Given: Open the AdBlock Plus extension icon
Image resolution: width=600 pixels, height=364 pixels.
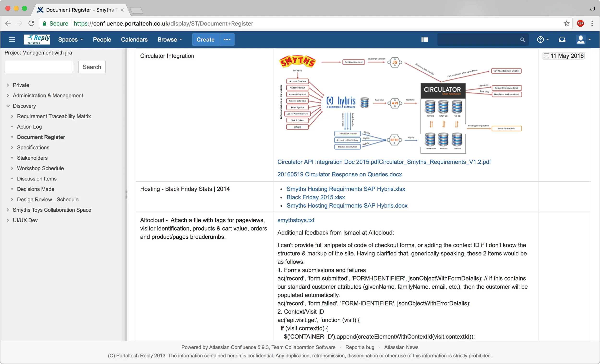Looking at the screenshot, I should [x=580, y=23].
